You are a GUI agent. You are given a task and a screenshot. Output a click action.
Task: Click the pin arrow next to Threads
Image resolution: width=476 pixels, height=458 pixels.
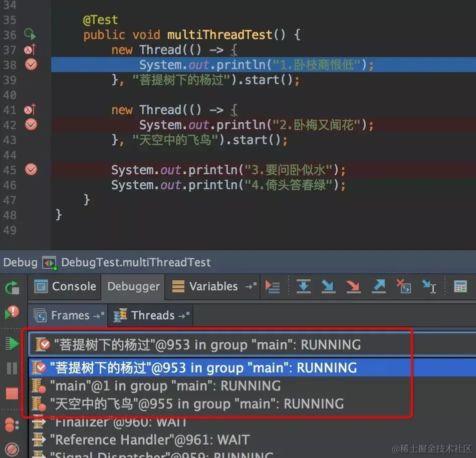point(184,315)
